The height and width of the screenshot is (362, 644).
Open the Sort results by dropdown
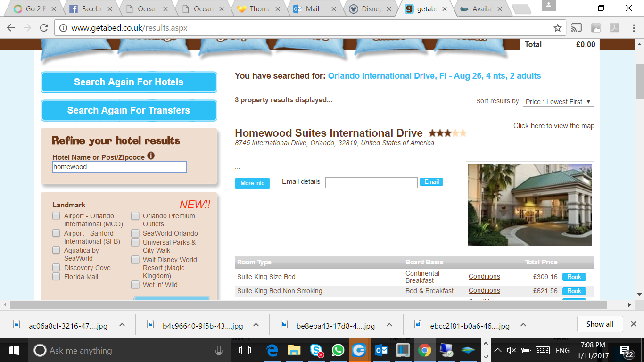click(558, 102)
